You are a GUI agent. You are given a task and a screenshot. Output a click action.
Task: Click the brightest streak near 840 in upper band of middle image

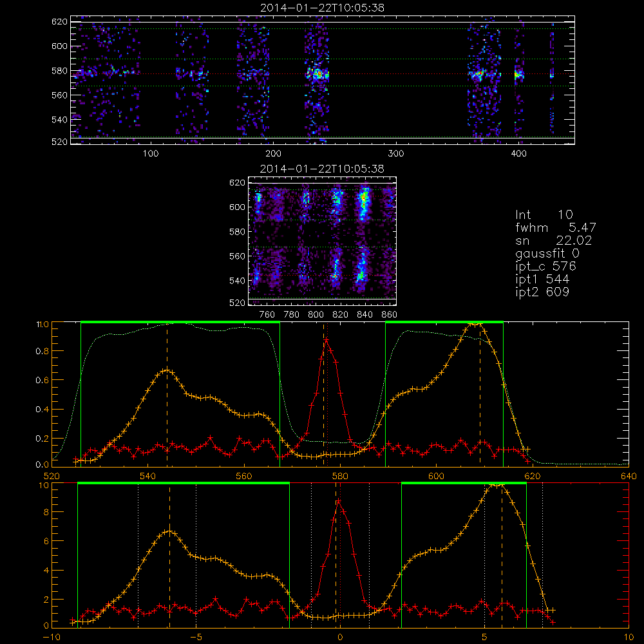pos(363,201)
